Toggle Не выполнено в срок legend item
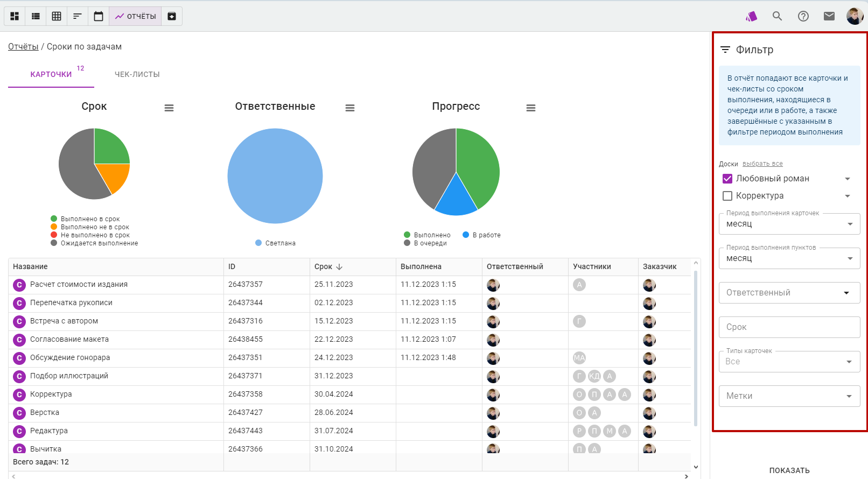 [x=90, y=235]
